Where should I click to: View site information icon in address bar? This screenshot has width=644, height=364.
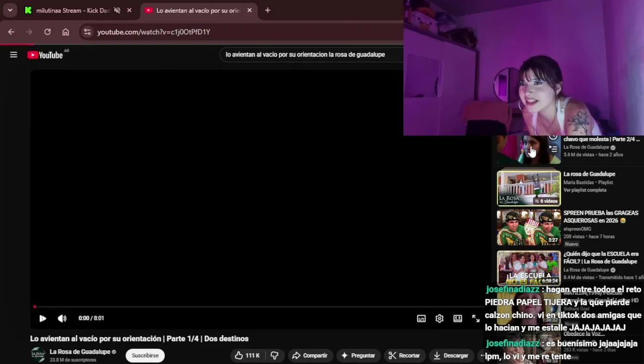pos(87,32)
